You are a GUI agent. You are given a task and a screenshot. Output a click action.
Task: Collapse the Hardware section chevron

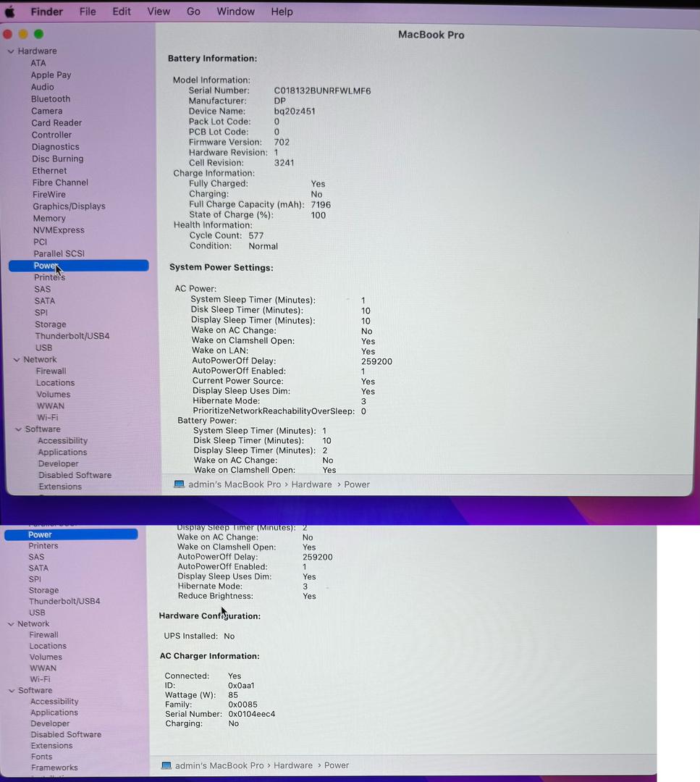pos(11,51)
